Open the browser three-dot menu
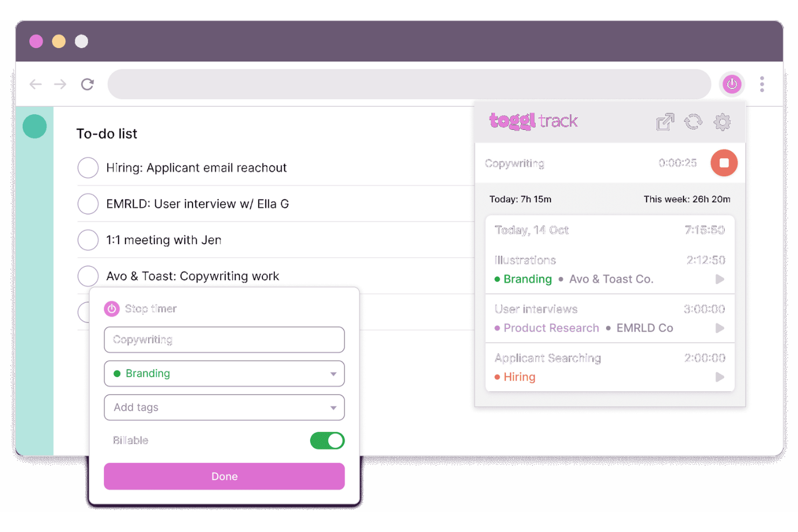This screenshot has width=798, height=532. click(762, 84)
